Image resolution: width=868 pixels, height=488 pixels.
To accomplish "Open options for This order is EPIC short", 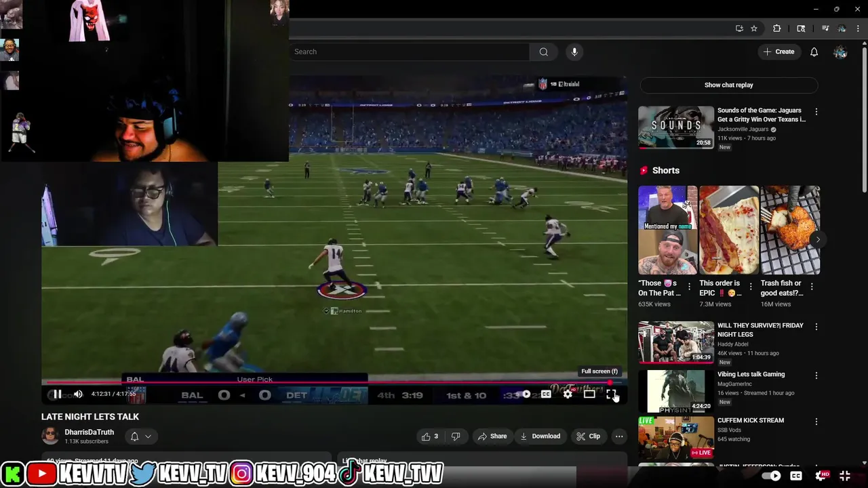I will click(x=751, y=287).
